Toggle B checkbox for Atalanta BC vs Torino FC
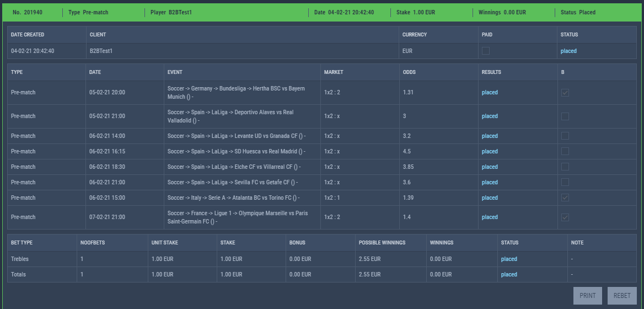The image size is (644, 309). [x=565, y=198]
